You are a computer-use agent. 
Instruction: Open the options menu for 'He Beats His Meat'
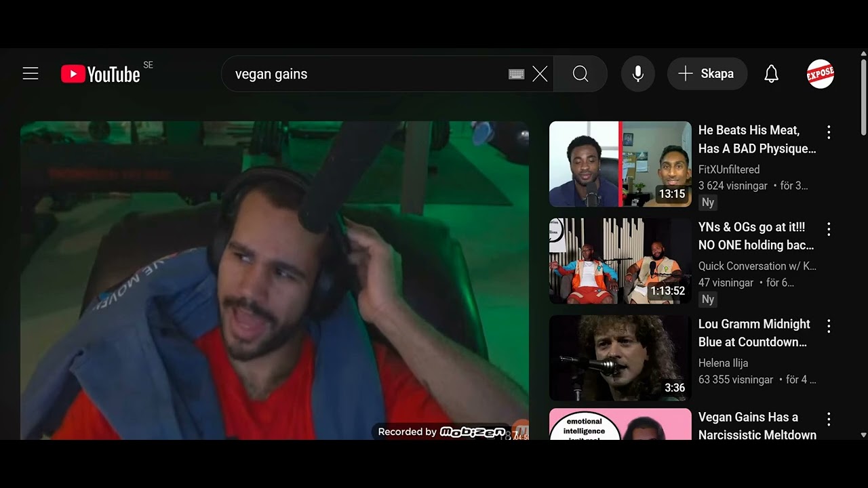[828, 132]
